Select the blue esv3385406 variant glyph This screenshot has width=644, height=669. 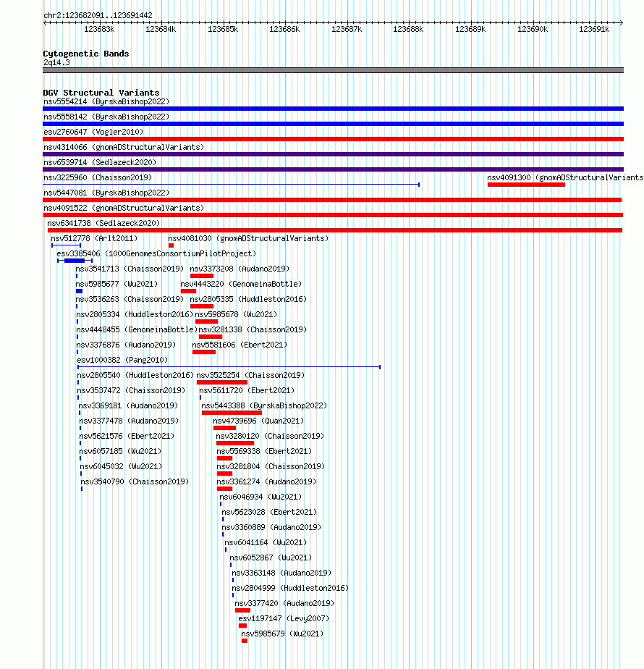tap(75, 261)
